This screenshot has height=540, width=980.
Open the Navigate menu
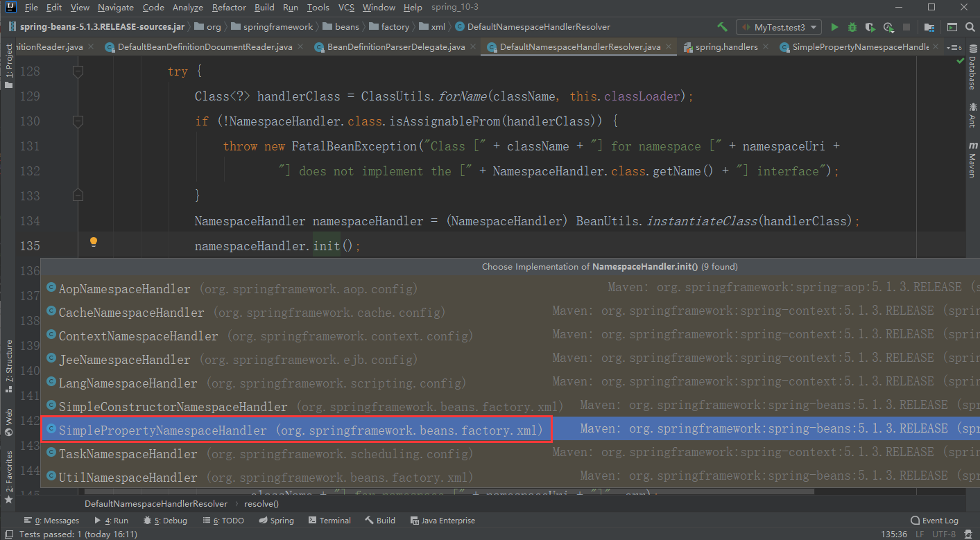(x=116, y=8)
